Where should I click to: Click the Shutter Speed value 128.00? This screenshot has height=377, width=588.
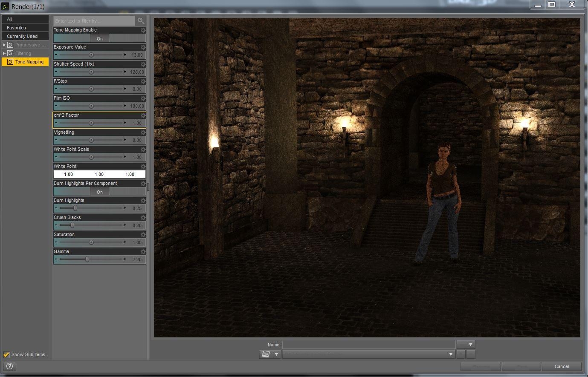[137, 72]
